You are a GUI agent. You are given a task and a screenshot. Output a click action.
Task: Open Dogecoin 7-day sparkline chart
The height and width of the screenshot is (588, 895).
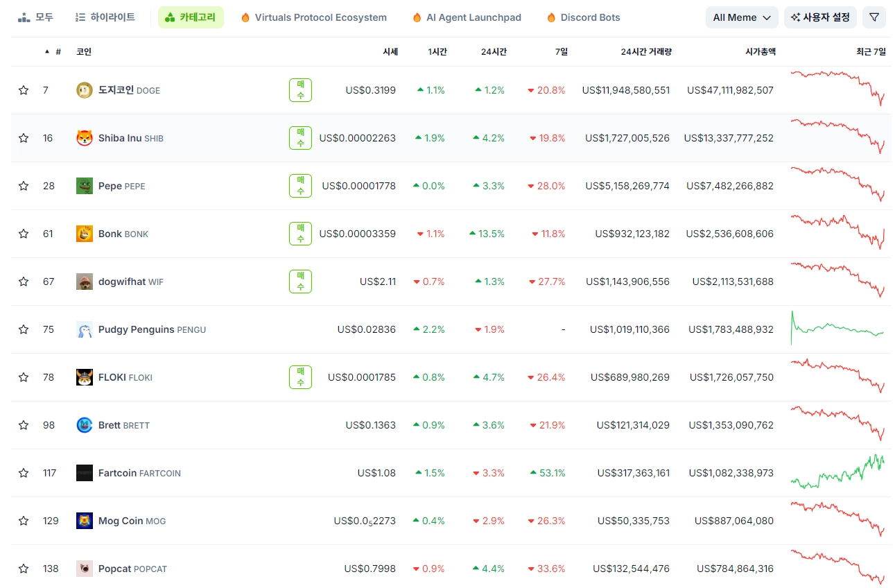(837, 87)
